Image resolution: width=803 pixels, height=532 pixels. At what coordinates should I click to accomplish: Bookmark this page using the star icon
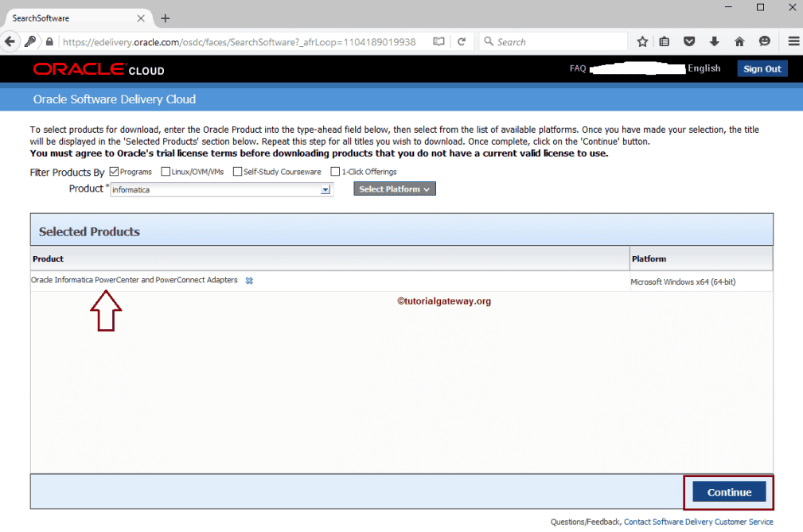coord(642,41)
